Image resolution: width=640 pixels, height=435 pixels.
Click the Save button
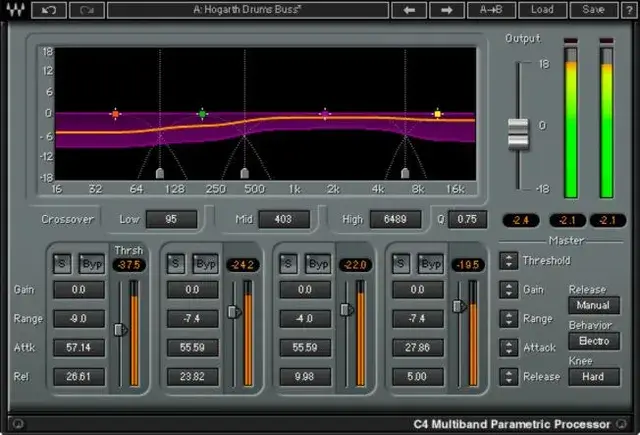pyautogui.click(x=593, y=10)
